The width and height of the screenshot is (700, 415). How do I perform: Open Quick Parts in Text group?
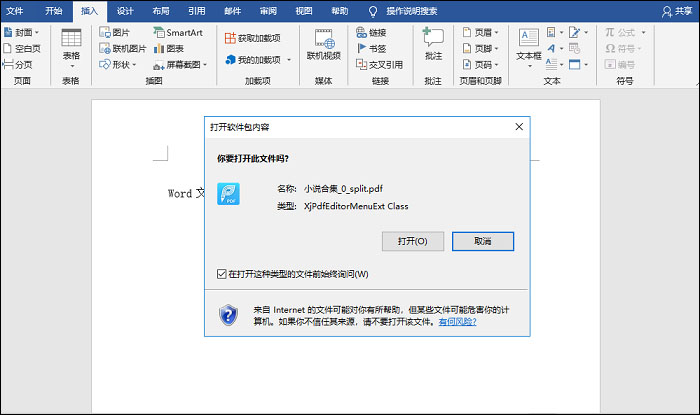pyautogui.click(x=552, y=32)
